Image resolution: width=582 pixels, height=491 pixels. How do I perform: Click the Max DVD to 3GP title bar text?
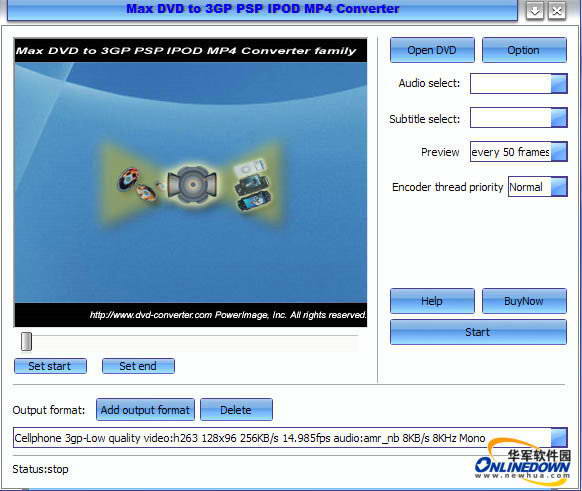[x=262, y=9]
